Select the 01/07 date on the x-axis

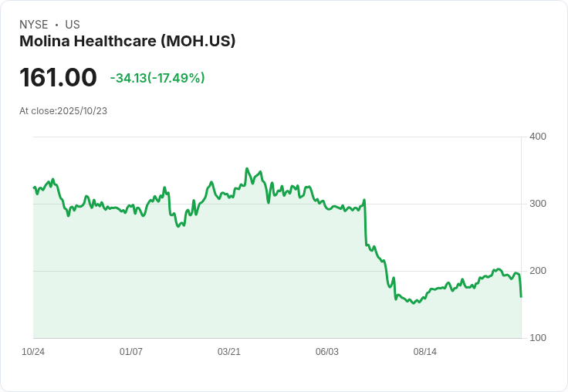pos(131,352)
